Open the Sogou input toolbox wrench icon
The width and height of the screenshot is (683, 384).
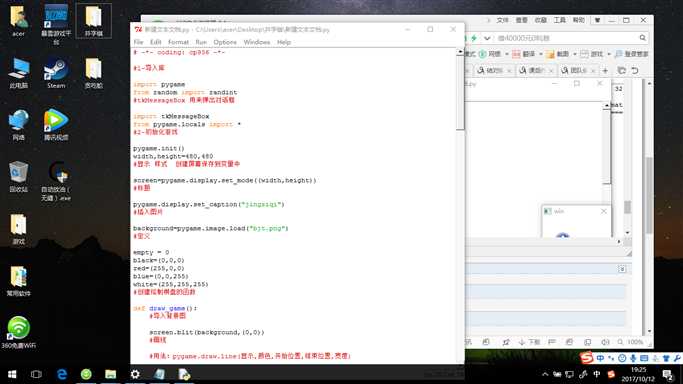click(677, 358)
